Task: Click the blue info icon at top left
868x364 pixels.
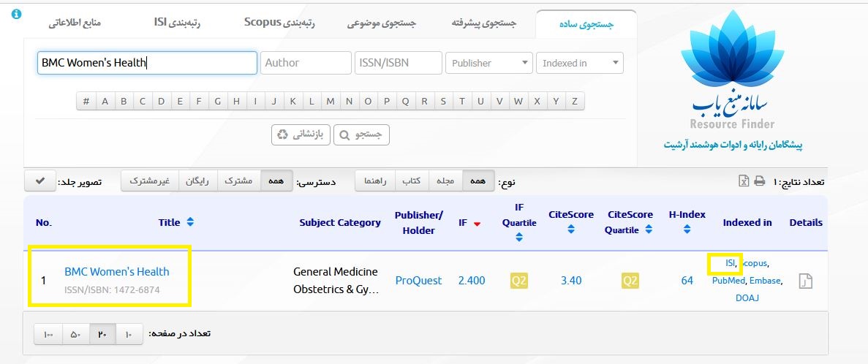Action: [16, 14]
